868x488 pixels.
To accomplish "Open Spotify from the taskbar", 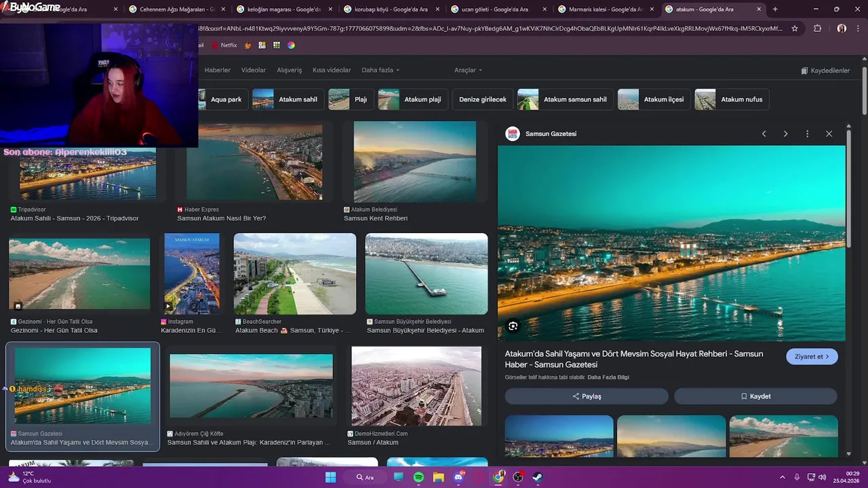I will tap(418, 477).
